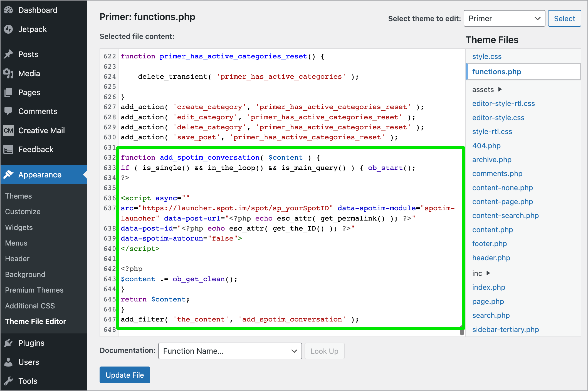
Task: Open the theme selection dropdown showing Primer
Action: point(504,18)
